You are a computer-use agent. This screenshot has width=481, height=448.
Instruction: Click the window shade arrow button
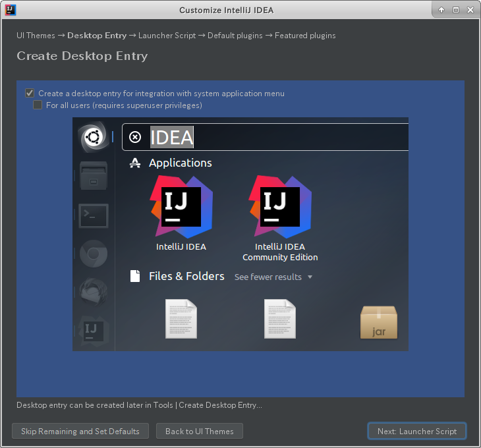[441, 10]
